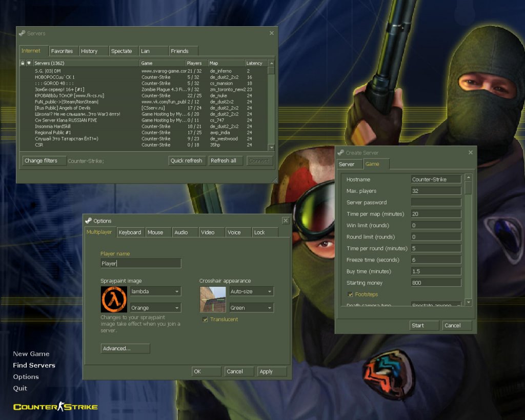This screenshot has width=525, height=420.
Task: Click the Server password field
Action: [x=436, y=202]
